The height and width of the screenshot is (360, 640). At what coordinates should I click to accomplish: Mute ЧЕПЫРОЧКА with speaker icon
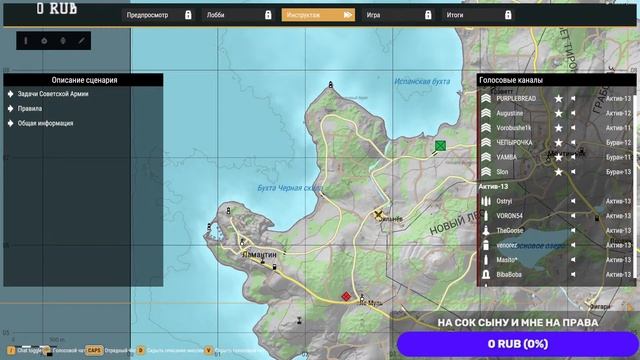coord(573,142)
